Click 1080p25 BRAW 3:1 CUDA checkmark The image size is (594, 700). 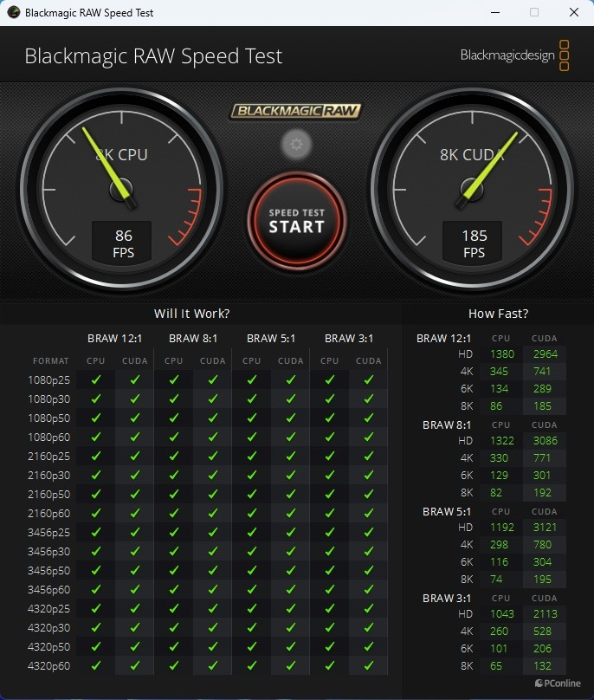[x=369, y=380]
